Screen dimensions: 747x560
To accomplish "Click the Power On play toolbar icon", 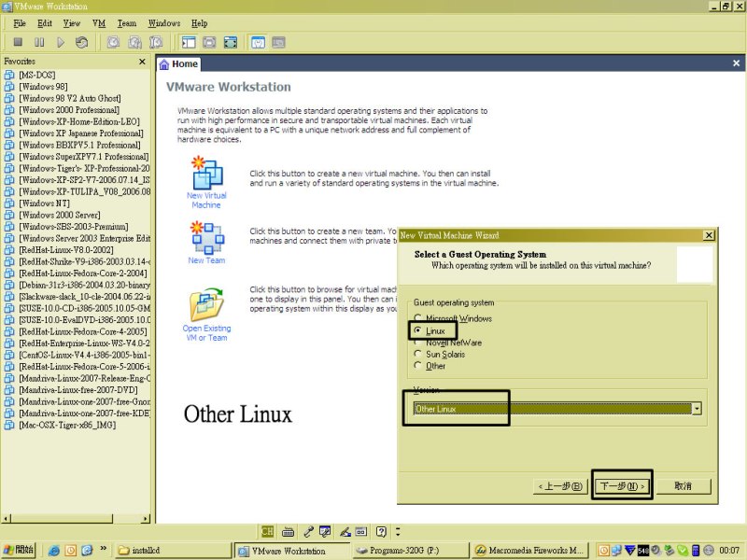I will tap(61, 42).
